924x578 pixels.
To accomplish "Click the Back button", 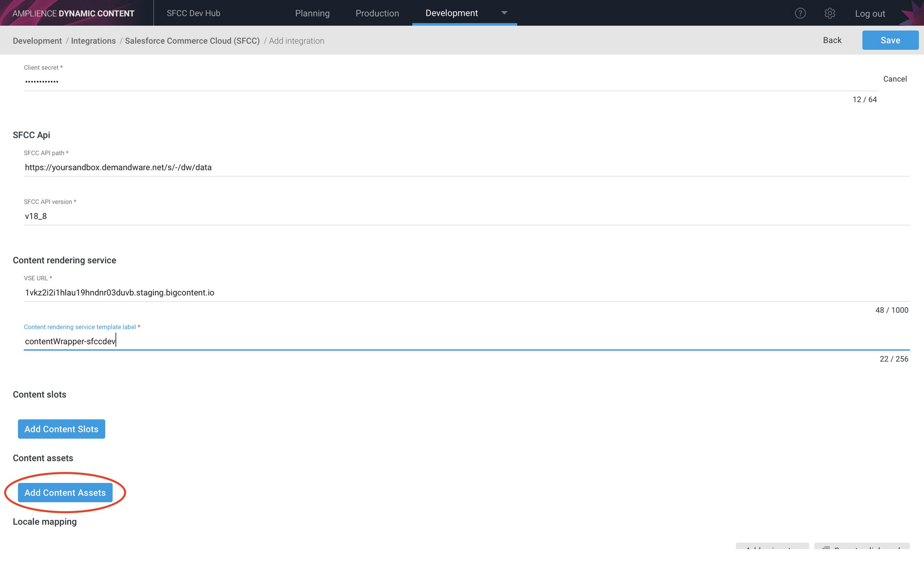I will pos(832,40).
